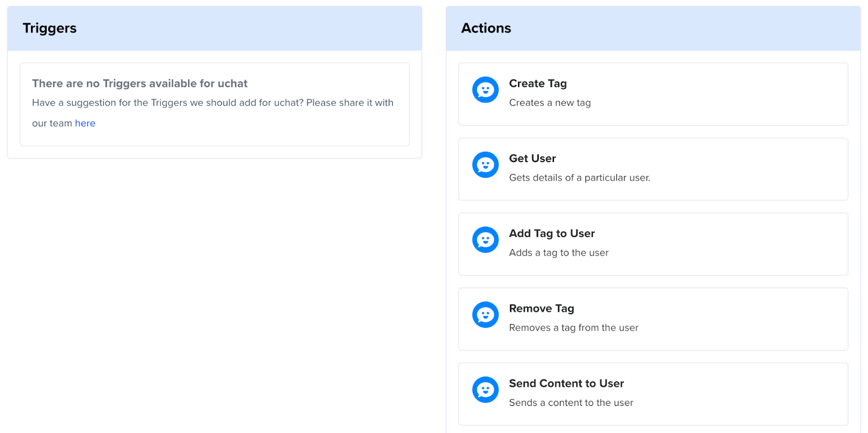Click the 'Adds a tag to the user' description
Viewport: 868px width, 433px height.
(x=559, y=253)
